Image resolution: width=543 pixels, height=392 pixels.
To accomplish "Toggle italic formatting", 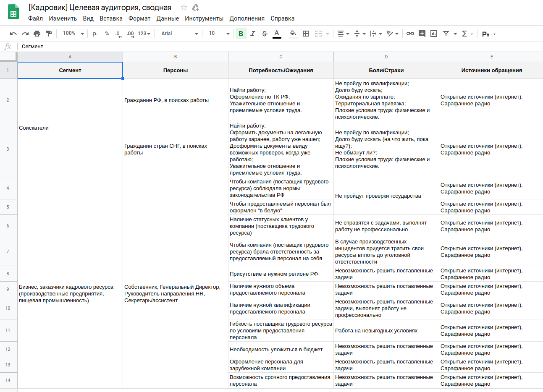I will click(x=253, y=34).
